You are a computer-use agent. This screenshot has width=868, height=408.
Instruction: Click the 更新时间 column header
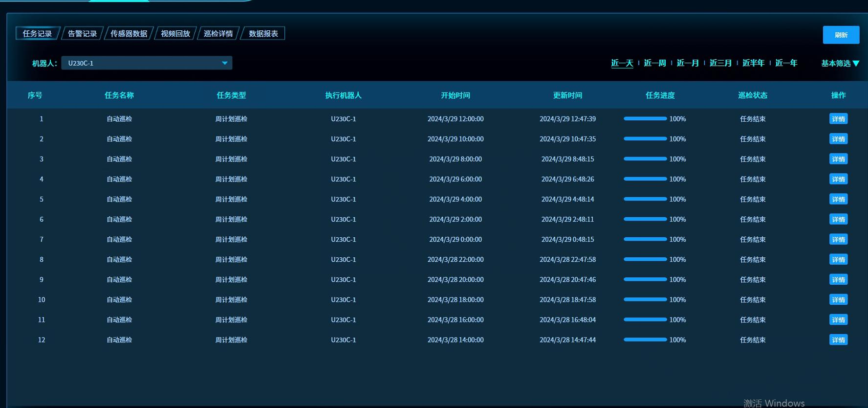point(567,95)
